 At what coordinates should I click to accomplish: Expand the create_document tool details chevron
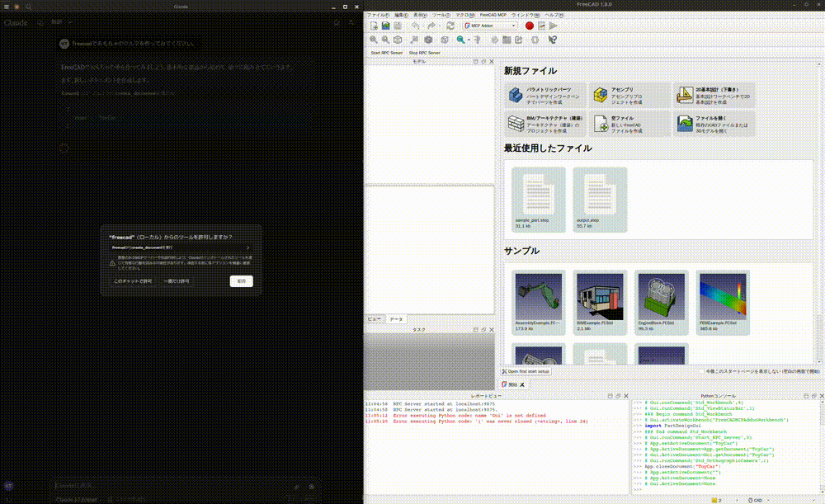(x=247, y=247)
